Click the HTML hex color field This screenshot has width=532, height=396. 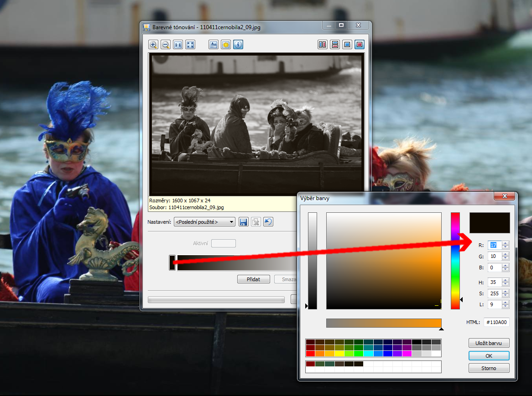point(496,322)
